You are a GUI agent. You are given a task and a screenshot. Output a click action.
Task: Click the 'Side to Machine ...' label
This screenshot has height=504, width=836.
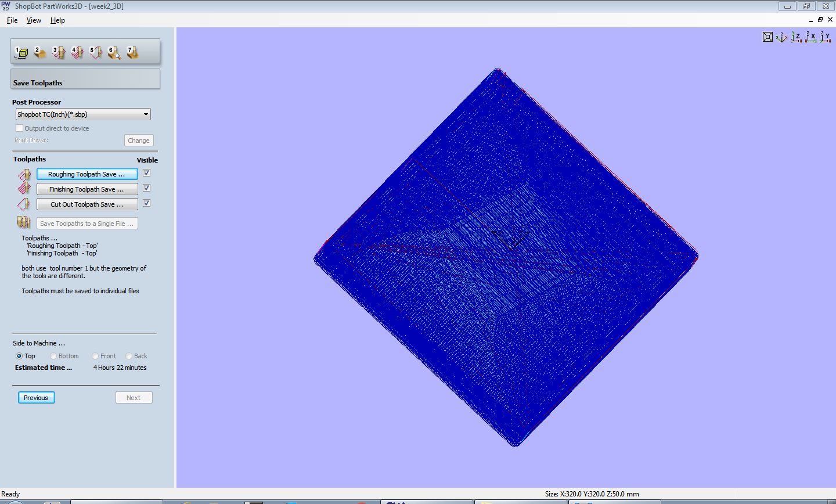pos(39,343)
